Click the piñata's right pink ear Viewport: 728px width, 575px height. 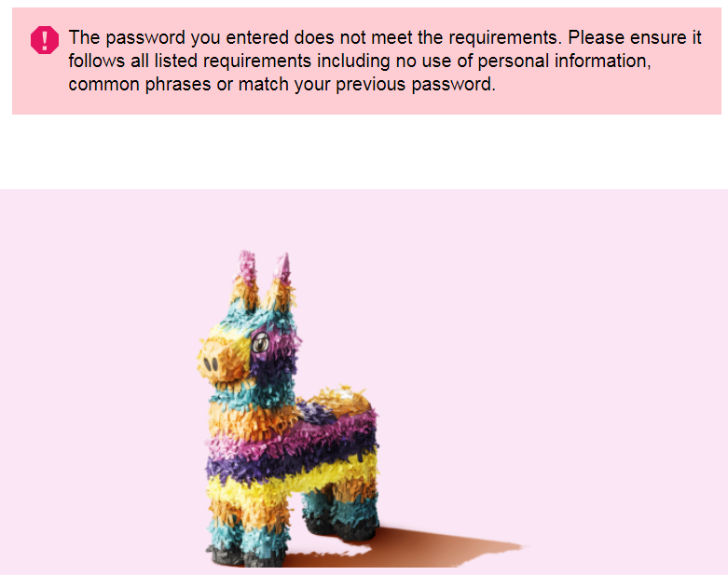283,269
